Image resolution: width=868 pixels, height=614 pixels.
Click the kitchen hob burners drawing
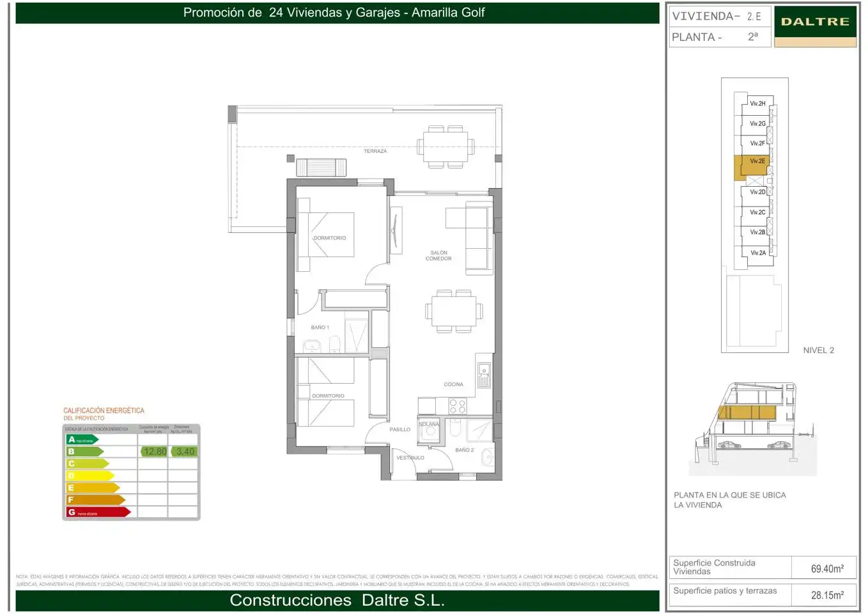point(457,406)
